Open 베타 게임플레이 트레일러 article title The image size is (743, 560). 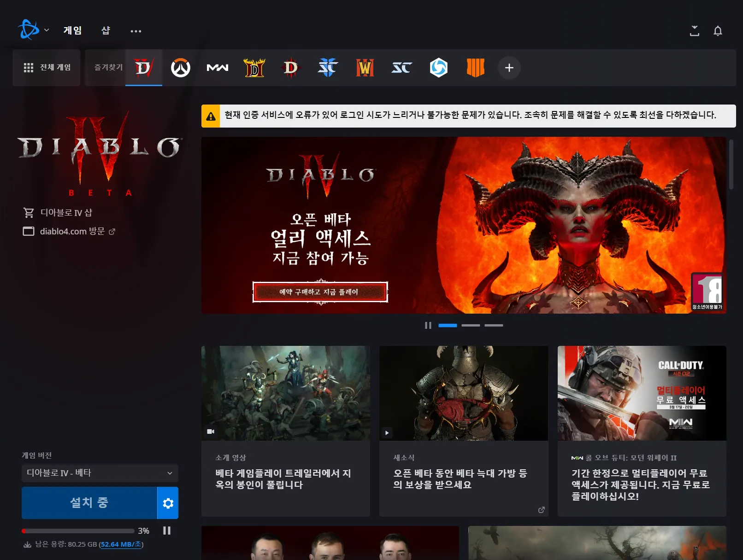click(x=283, y=479)
